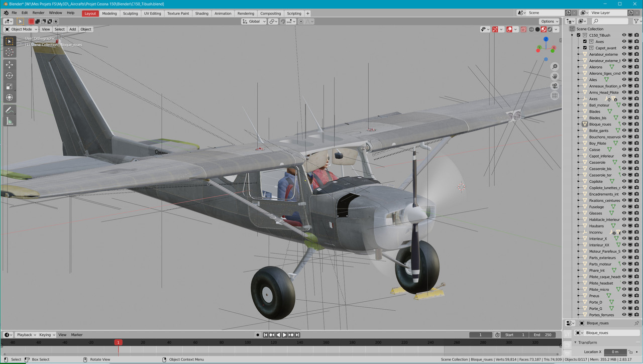
Task: Toggle the camera view icon
Action: point(555,86)
